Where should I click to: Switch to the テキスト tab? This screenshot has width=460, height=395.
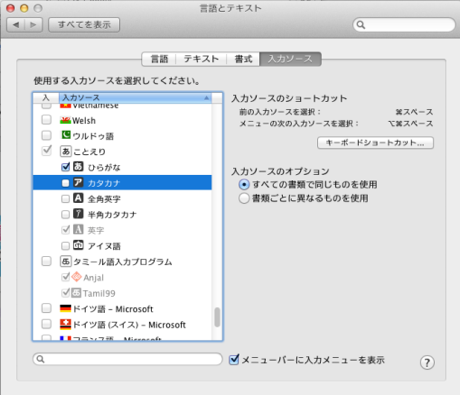click(x=201, y=59)
